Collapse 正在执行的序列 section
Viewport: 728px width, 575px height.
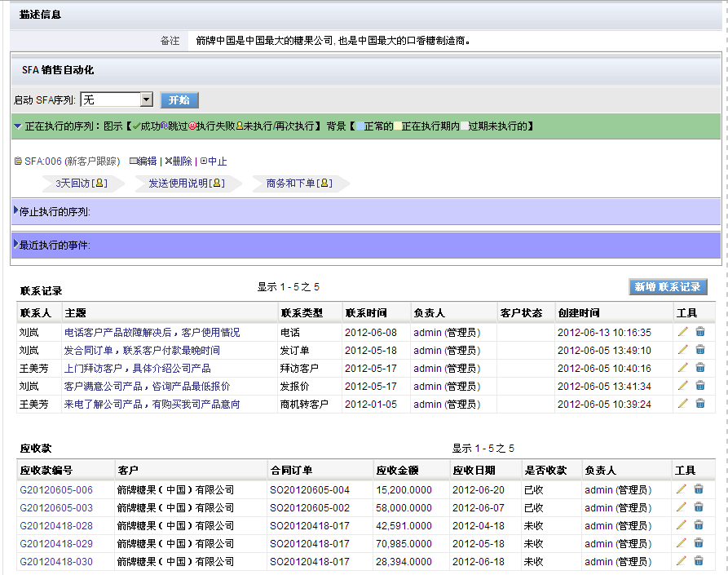click(x=18, y=126)
